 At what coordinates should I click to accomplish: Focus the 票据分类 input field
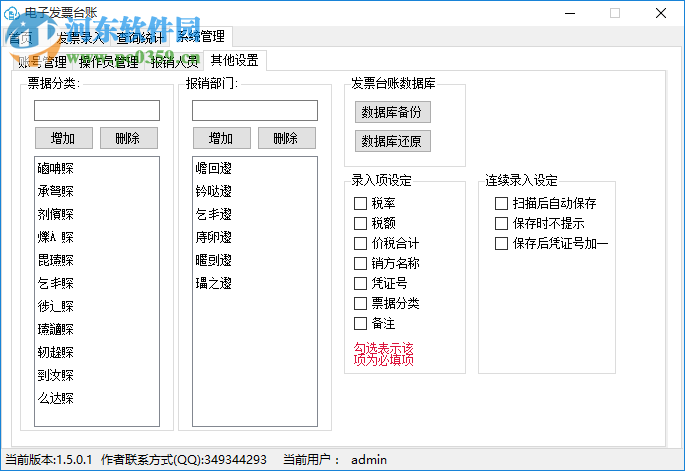click(97, 111)
